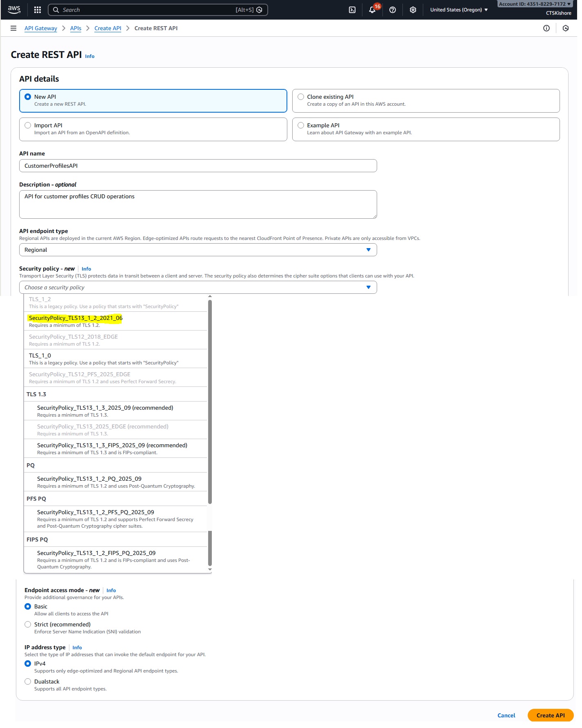
Task: Toggle the hamburger side navigation menu
Action: 13,28
